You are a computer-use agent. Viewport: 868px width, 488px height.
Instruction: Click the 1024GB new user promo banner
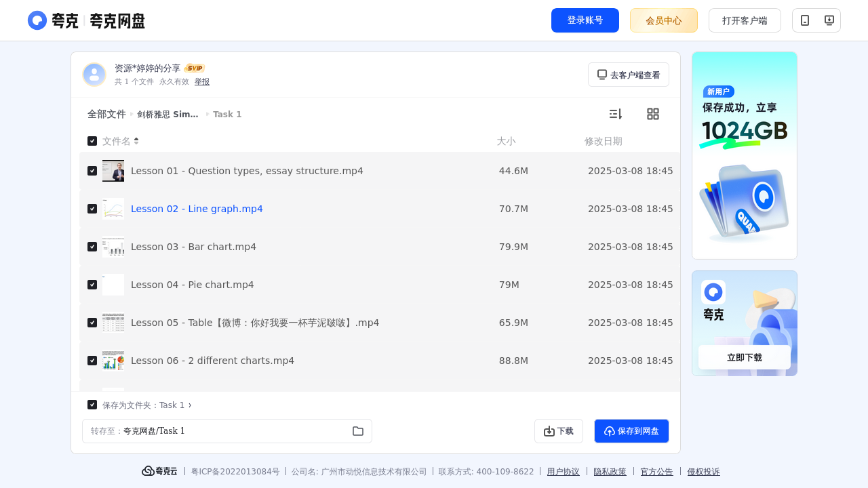click(745, 155)
